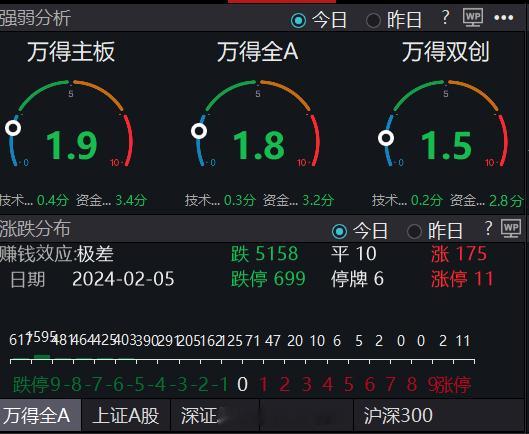529x434 pixels.
Task: Click 涨停 11 count
Action: 462,279
